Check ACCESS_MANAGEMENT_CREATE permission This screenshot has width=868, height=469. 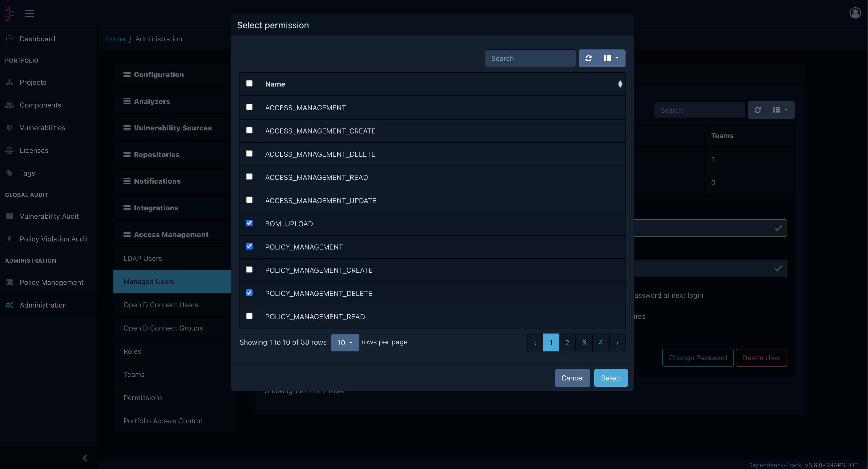(249, 130)
